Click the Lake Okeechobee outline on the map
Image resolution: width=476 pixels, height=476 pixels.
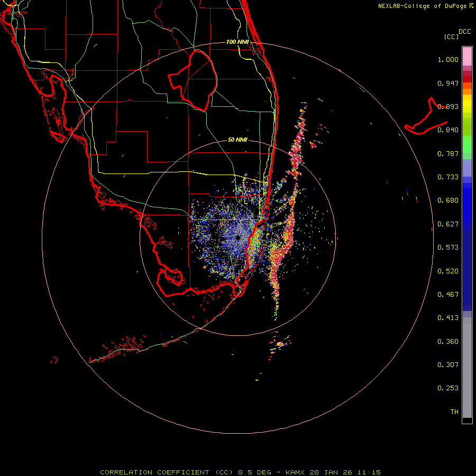[193, 80]
